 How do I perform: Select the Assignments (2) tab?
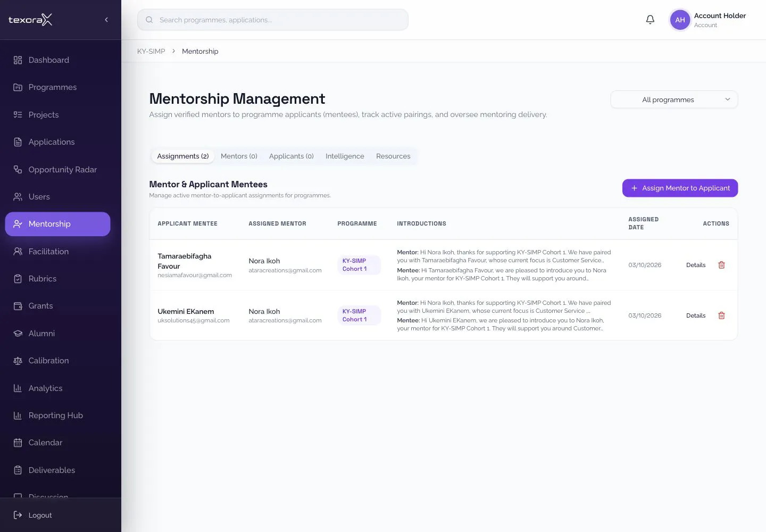[183, 156]
